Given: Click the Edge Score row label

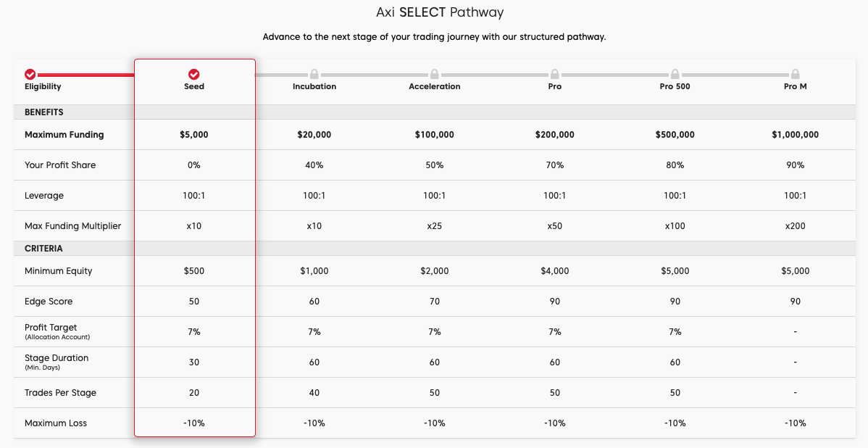Looking at the screenshot, I should click(x=49, y=302).
